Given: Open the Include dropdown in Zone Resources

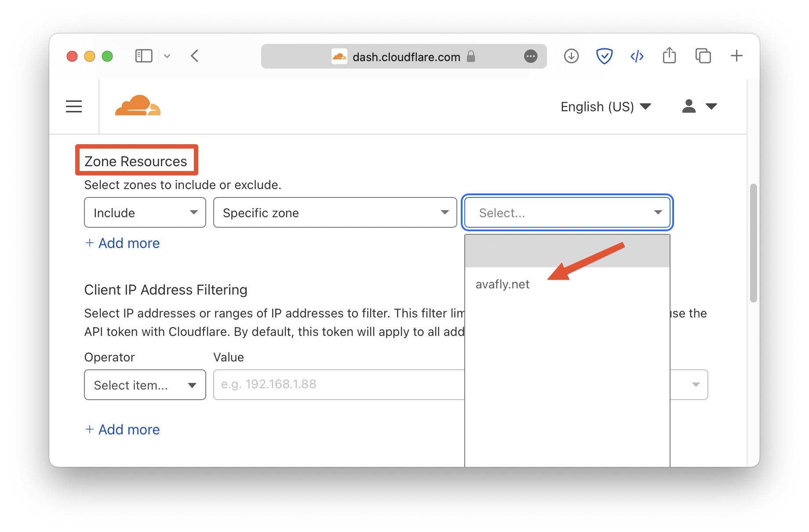Looking at the screenshot, I should click(x=145, y=213).
